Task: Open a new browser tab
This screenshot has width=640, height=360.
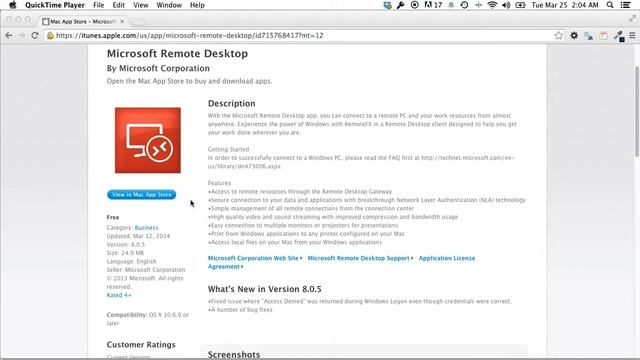Action: [138, 21]
